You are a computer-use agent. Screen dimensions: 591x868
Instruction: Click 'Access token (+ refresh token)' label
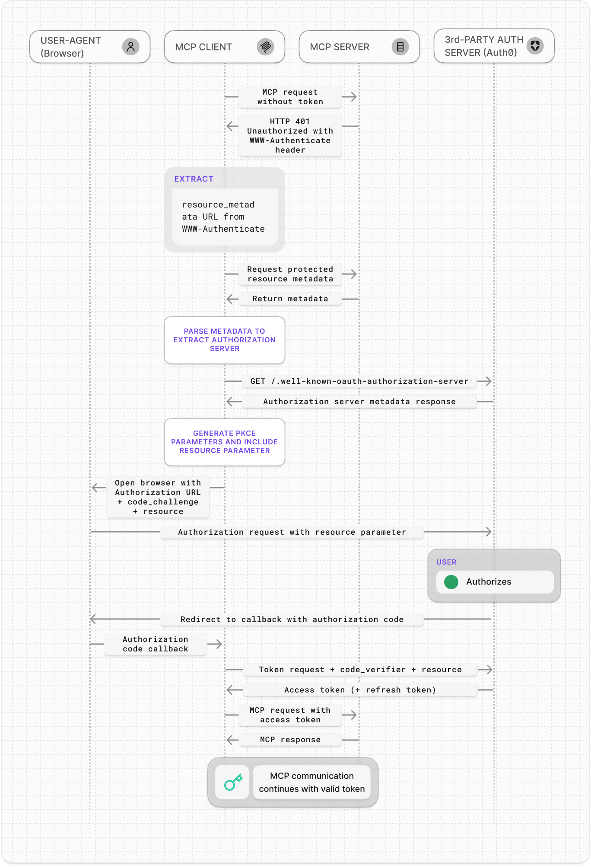(x=360, y=690)
